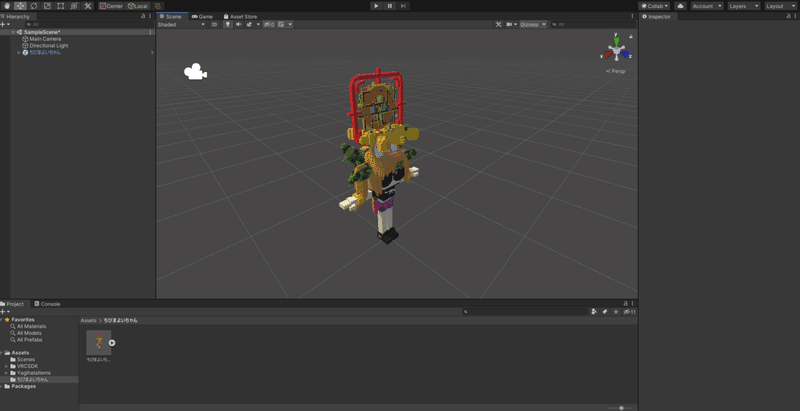Switch to the Hierarchy tab
The height and width of the screenshot is (411, 800).
pos(16,16)
